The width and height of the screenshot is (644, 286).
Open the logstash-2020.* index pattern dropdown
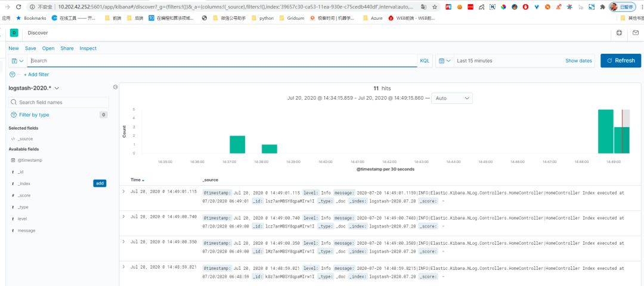(x=34, y=88)
